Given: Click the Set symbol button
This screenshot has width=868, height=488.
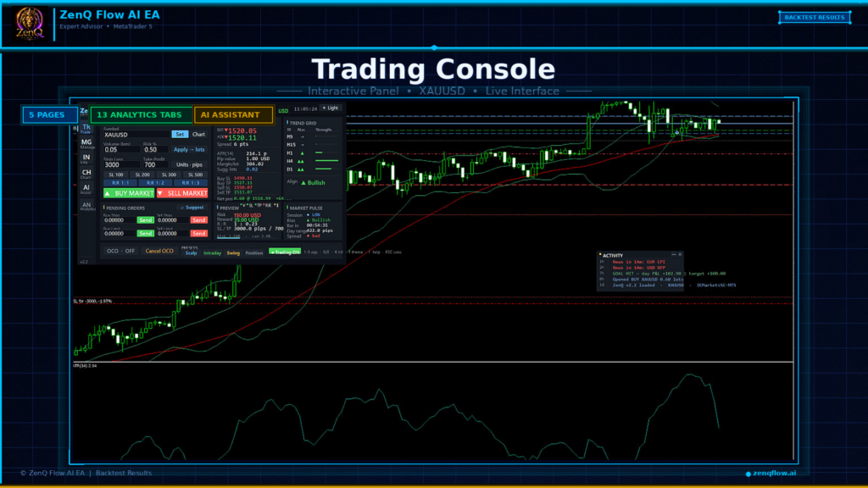Looking at the screenshot, I should [x=180, y=135].
